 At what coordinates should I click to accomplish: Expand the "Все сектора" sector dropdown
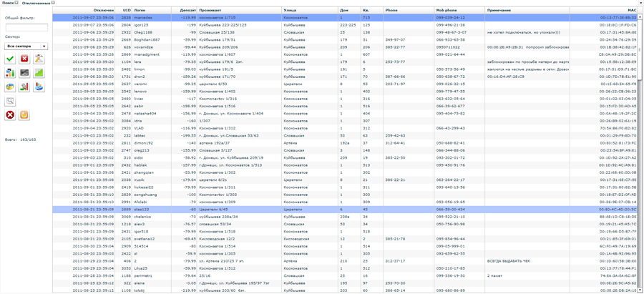point(26,46)
